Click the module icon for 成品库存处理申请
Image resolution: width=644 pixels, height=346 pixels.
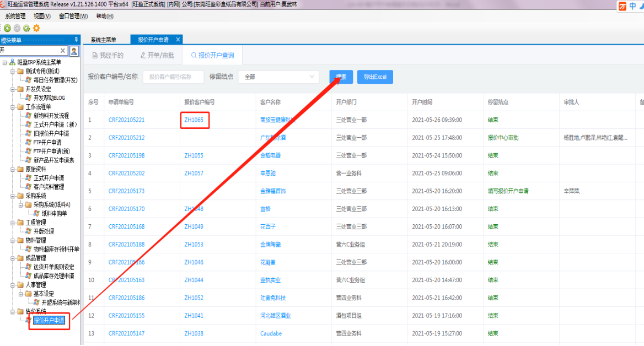tap(28, 275)
